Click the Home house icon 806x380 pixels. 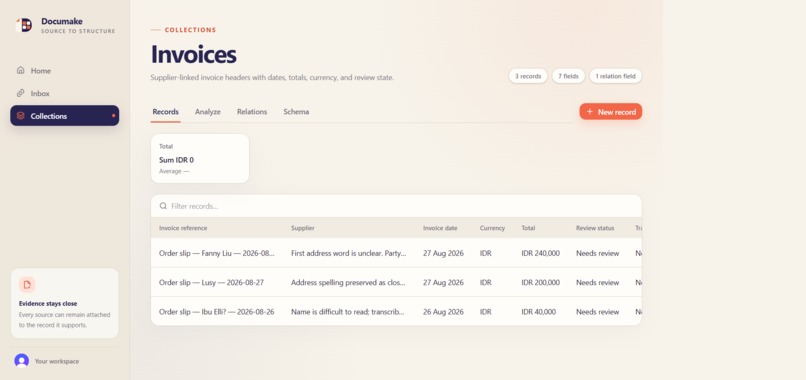21,70
